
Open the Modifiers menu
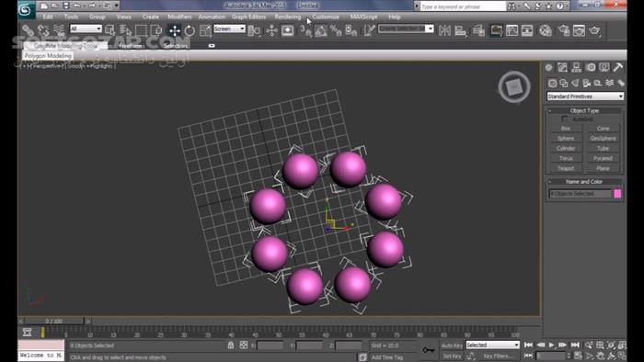click(179, 17)
